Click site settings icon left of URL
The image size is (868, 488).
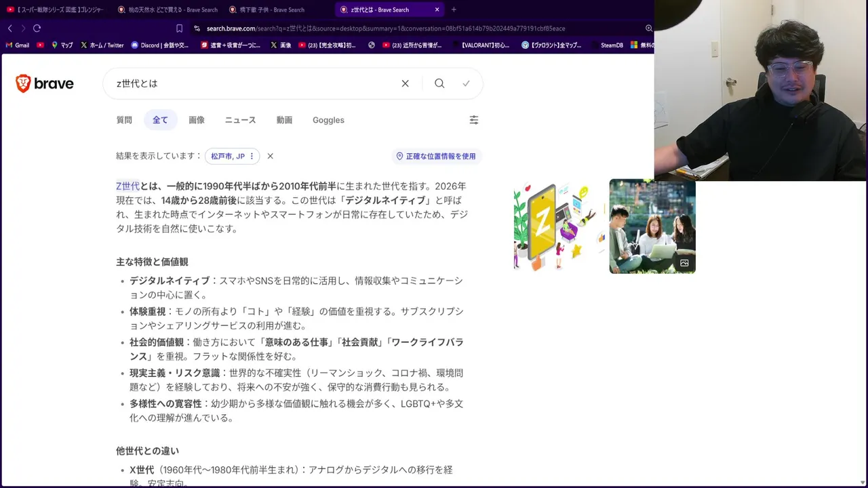(x=197, y=28)
